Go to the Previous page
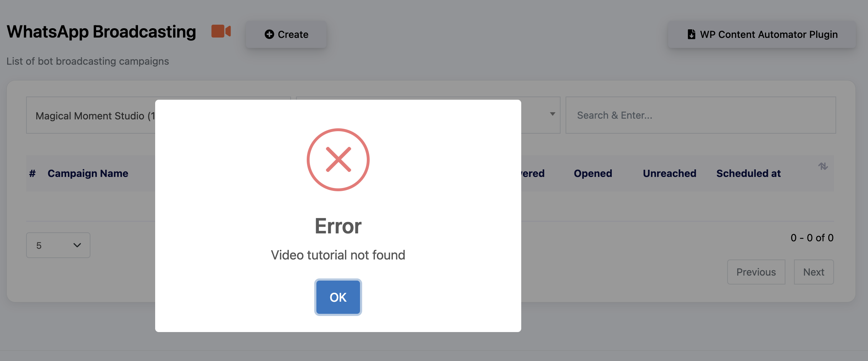The height and width of the screenshot is (361, 868). coord(756,272)
